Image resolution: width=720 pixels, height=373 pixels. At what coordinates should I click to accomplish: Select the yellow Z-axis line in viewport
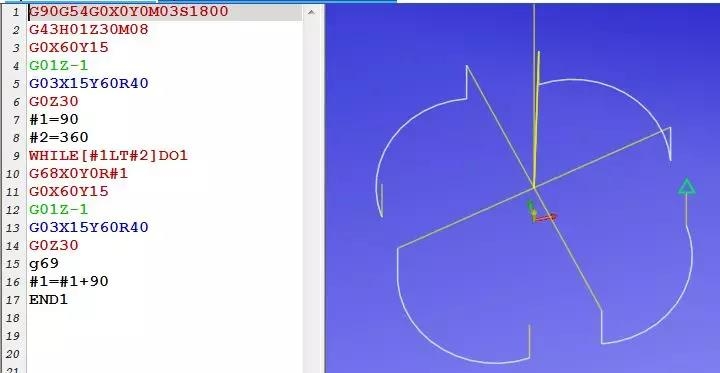536,119
